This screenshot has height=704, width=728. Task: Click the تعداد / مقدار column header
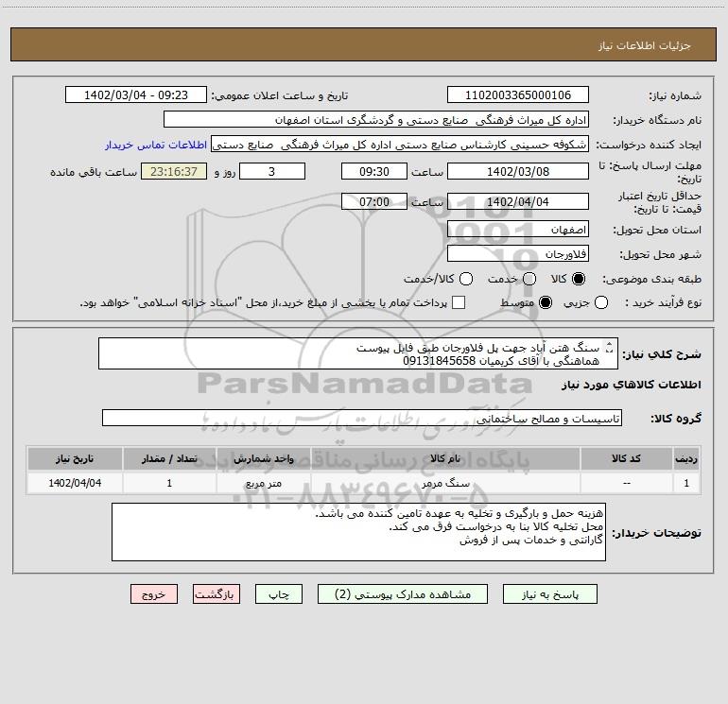tap(169, 458)
